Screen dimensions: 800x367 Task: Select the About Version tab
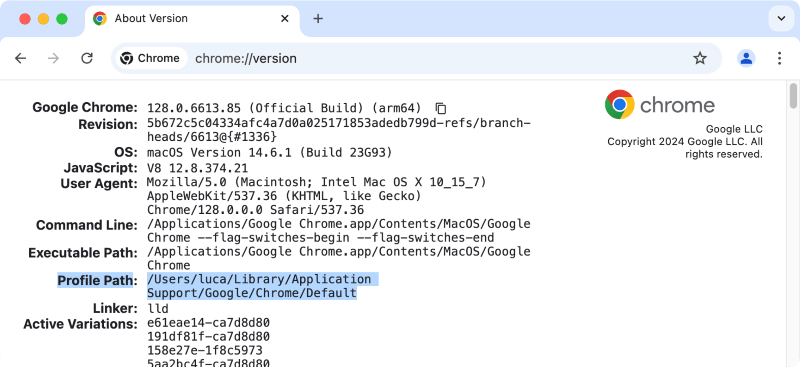point(192,19)
